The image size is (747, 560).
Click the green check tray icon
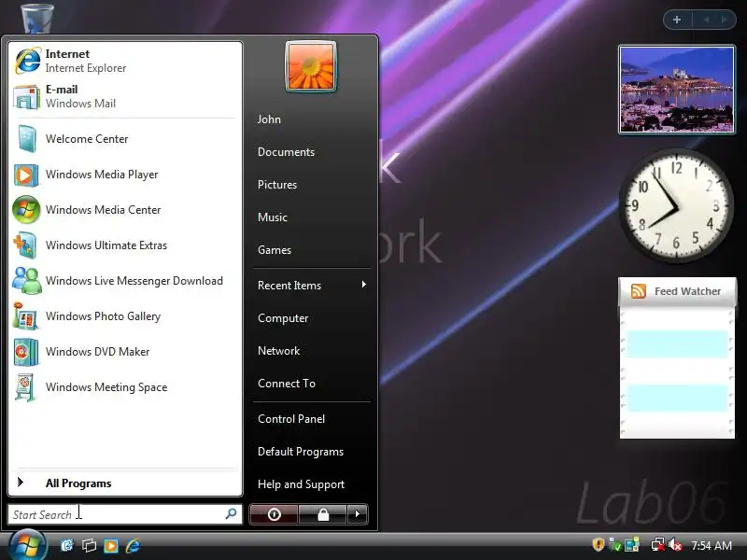pos(614,545)
